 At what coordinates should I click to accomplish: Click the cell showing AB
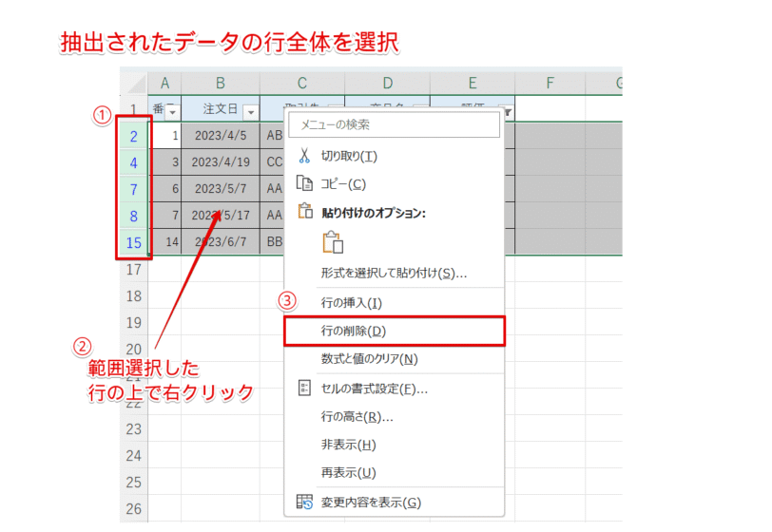tap(273, 136)
